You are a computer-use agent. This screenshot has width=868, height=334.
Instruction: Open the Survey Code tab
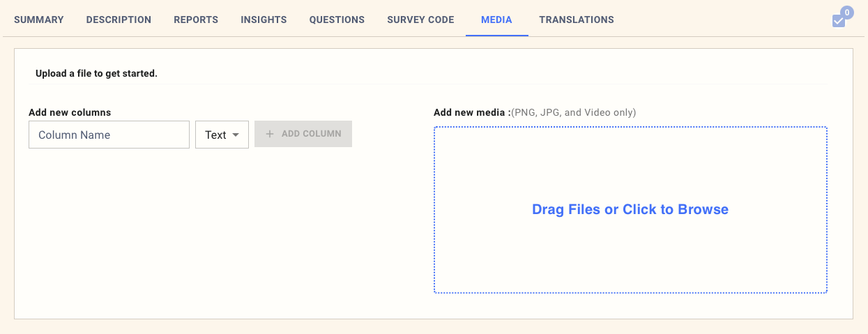pos(420,20)
